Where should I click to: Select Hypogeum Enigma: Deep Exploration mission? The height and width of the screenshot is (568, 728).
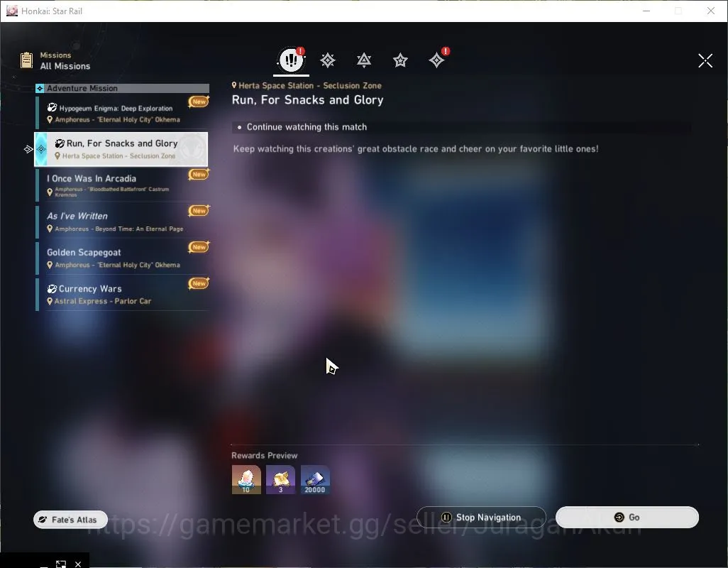pyautogui.click(x=123, y=114)
